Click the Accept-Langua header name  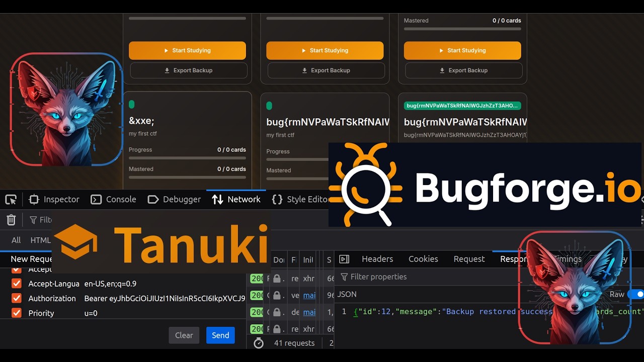point(54,284)
